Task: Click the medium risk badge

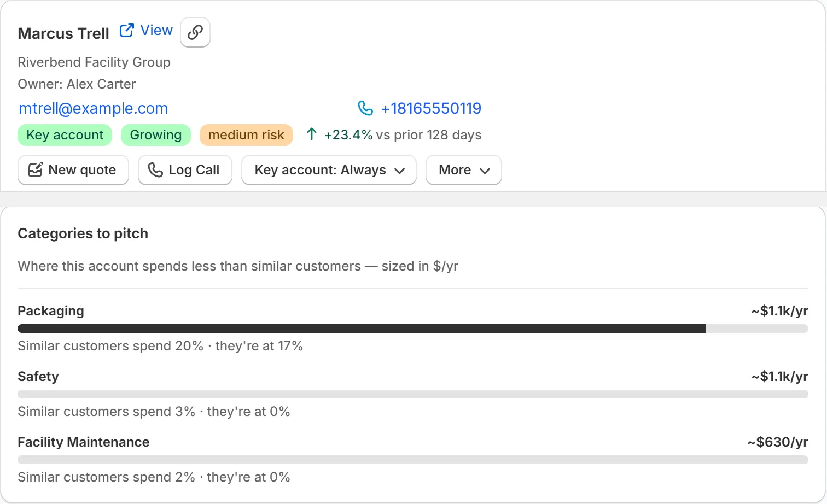Action: [x=246, y=135]
